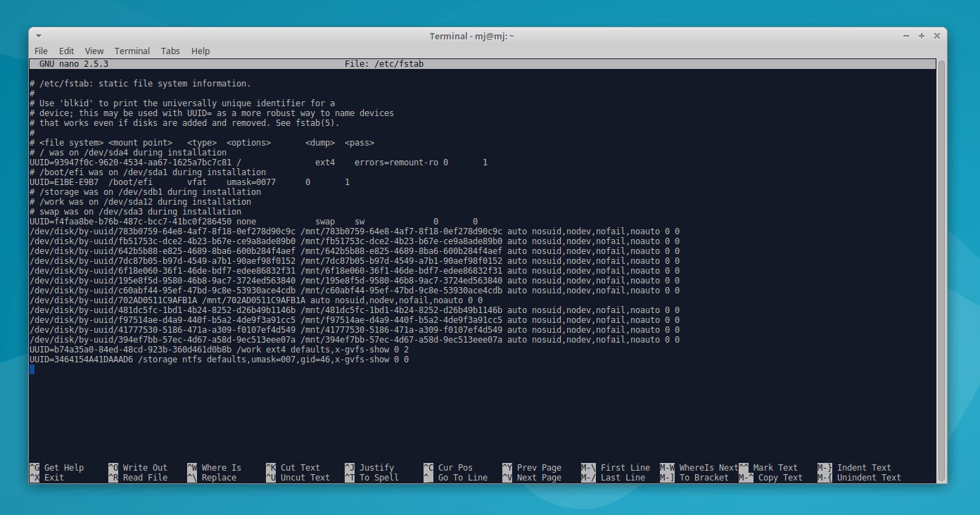
Task: Open the Tabs menu
Action: pyautogui.click(x=170, y=51)
